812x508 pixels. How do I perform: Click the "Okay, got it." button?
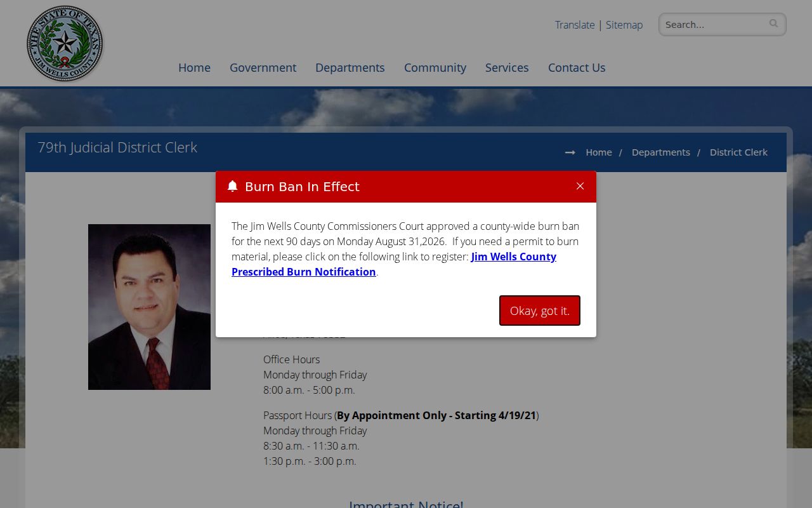point(540,311)
